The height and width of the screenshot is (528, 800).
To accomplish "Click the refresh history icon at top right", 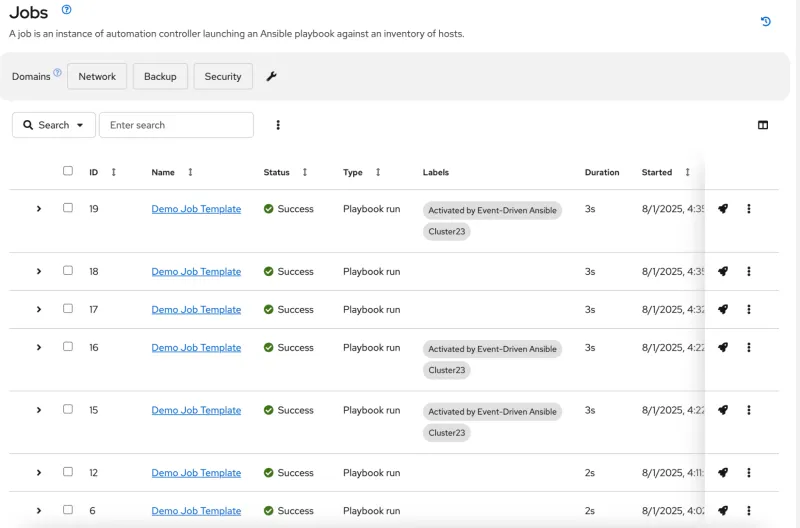I will [x=766, y=21].
